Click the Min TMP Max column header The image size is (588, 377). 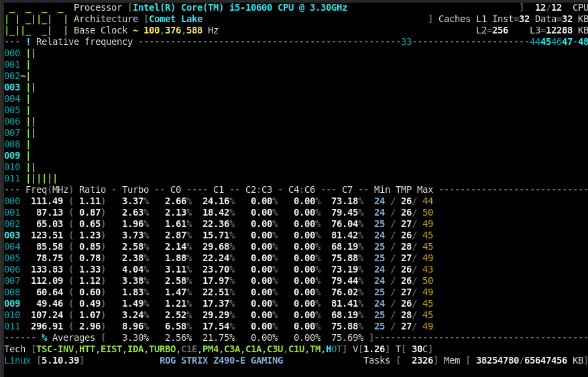(404, 190)
